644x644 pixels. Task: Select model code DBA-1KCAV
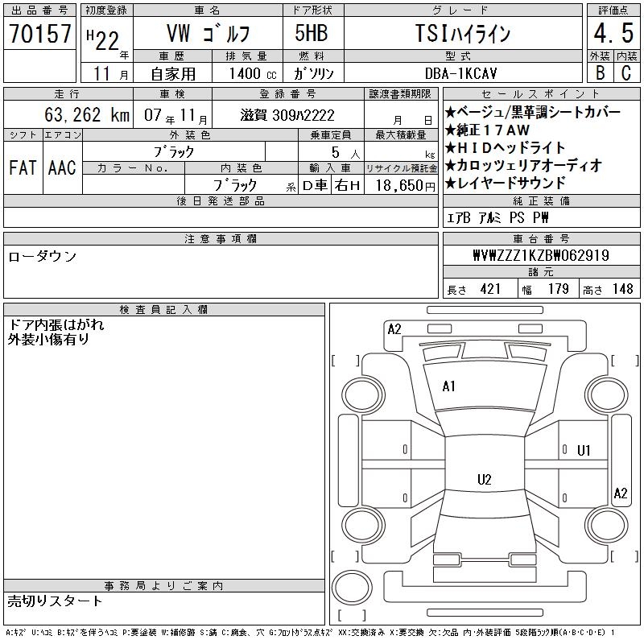pos(460,73)
